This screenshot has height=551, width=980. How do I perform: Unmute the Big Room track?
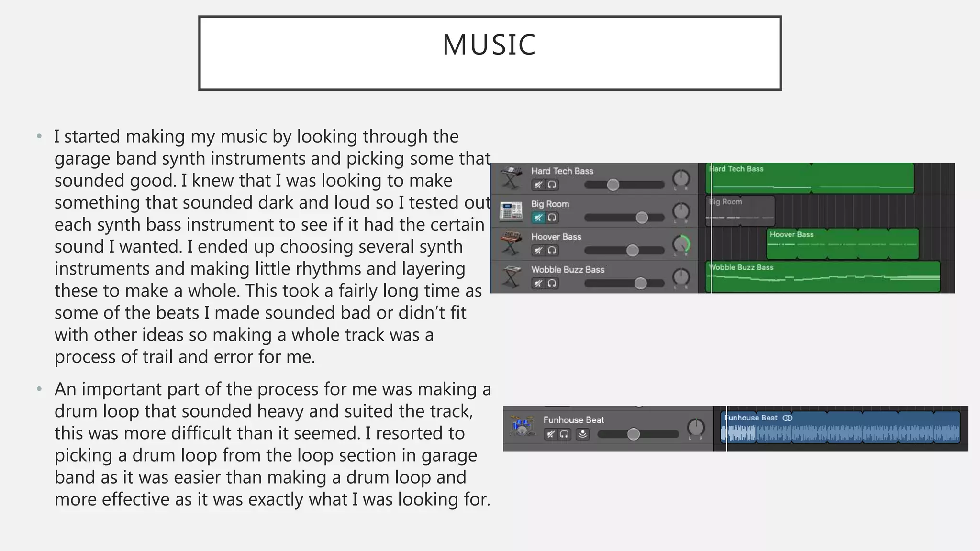pos(539,218)
